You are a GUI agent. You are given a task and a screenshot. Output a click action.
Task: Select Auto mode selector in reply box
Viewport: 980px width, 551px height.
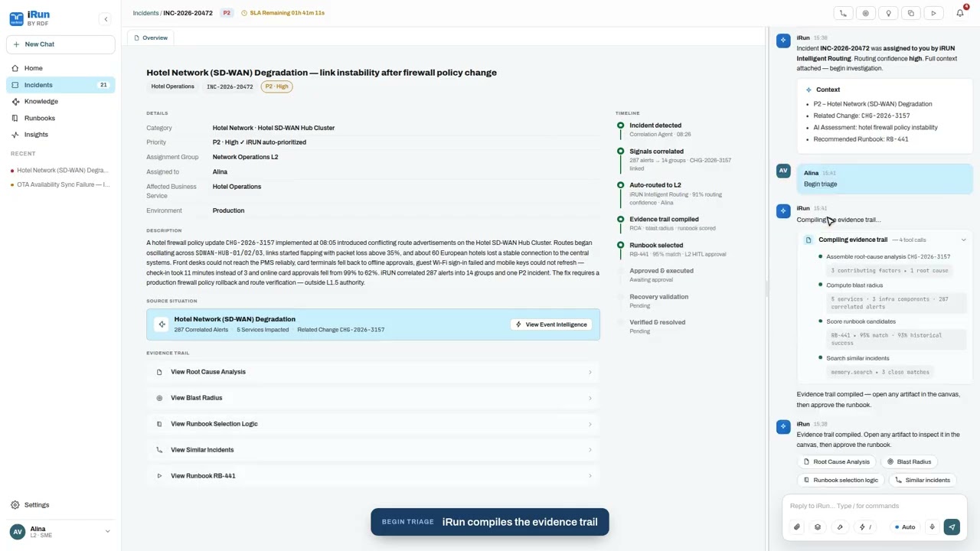[904, 527]
